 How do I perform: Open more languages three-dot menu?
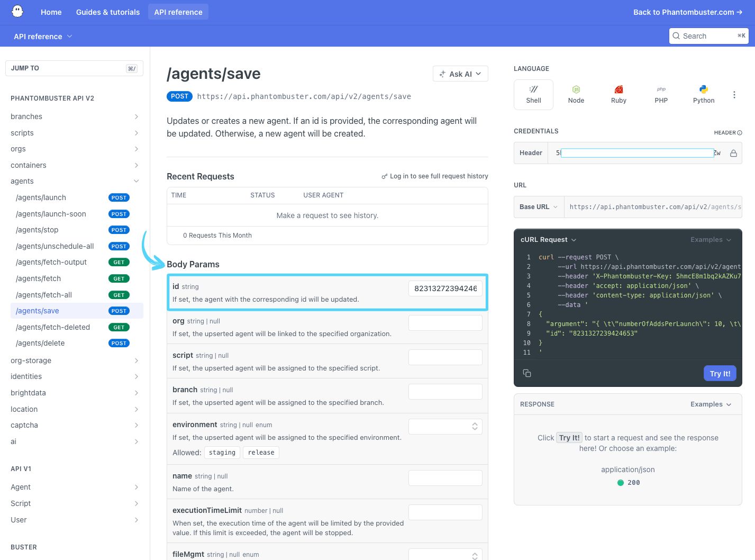pos(734,95)
